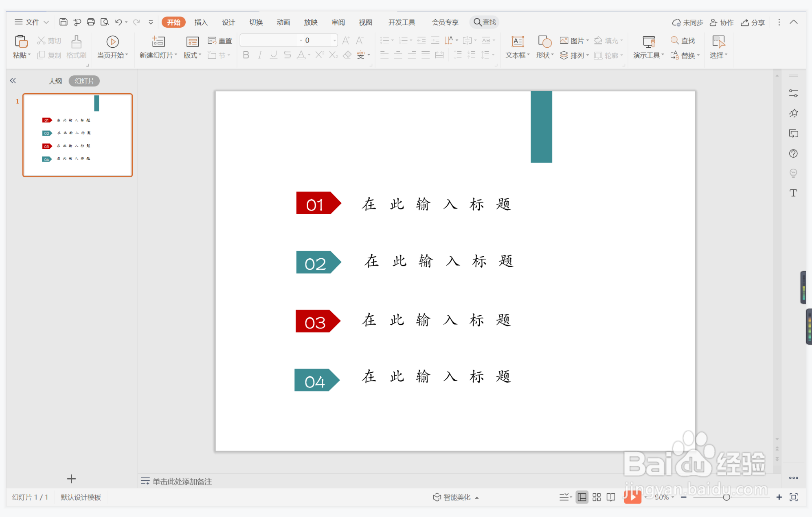Viewport: 812px width, 517px height.
Task: Click the Undo arrow icon
Action: [118, 22]
